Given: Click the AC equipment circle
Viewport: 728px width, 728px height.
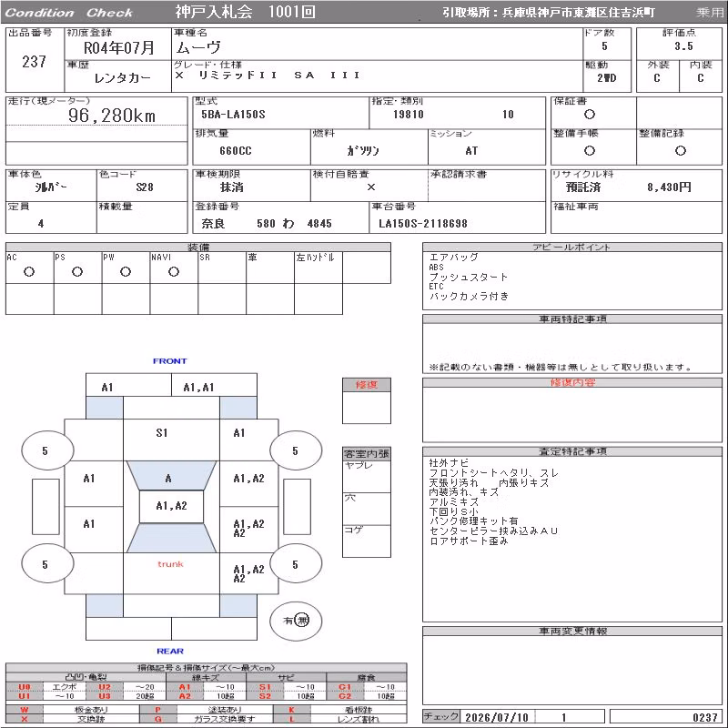Looking at the screenshot, I should pos(29,271).
